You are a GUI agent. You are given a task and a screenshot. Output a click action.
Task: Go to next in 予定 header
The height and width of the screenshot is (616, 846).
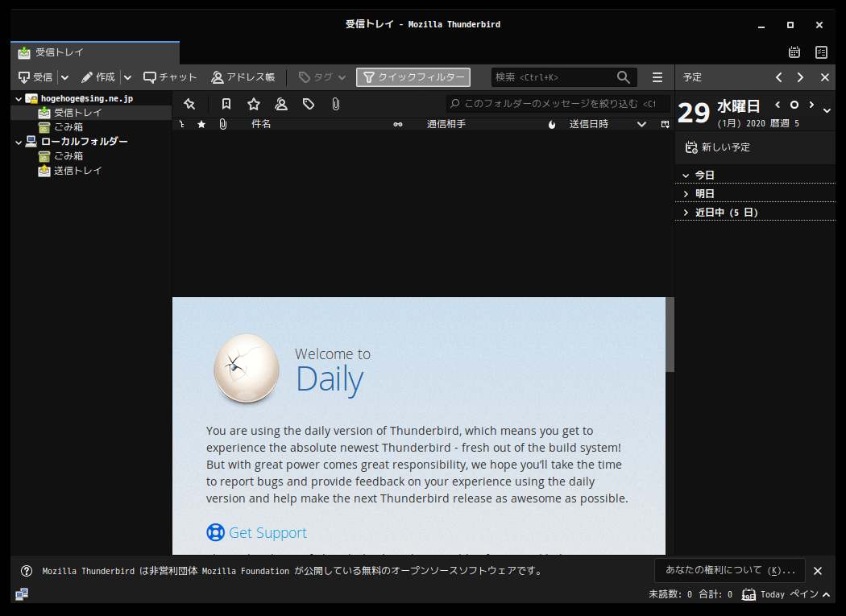800,77
